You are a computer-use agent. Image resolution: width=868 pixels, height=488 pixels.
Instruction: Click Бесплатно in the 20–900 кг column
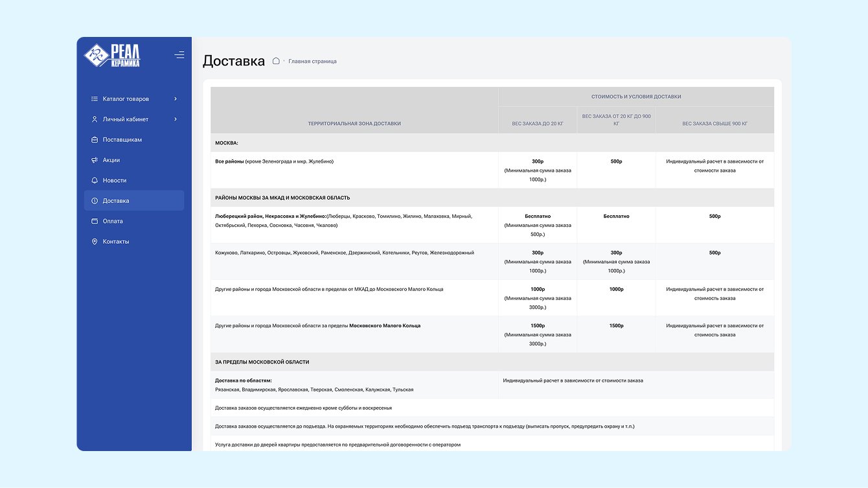pos(616,216)
